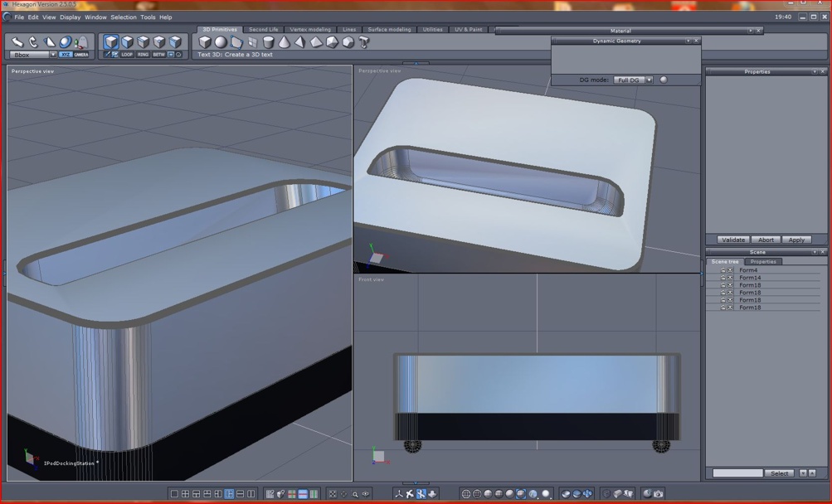This screenshot has height=504, width=832.
Task: Click the input field beside Select
Action: 737,473
